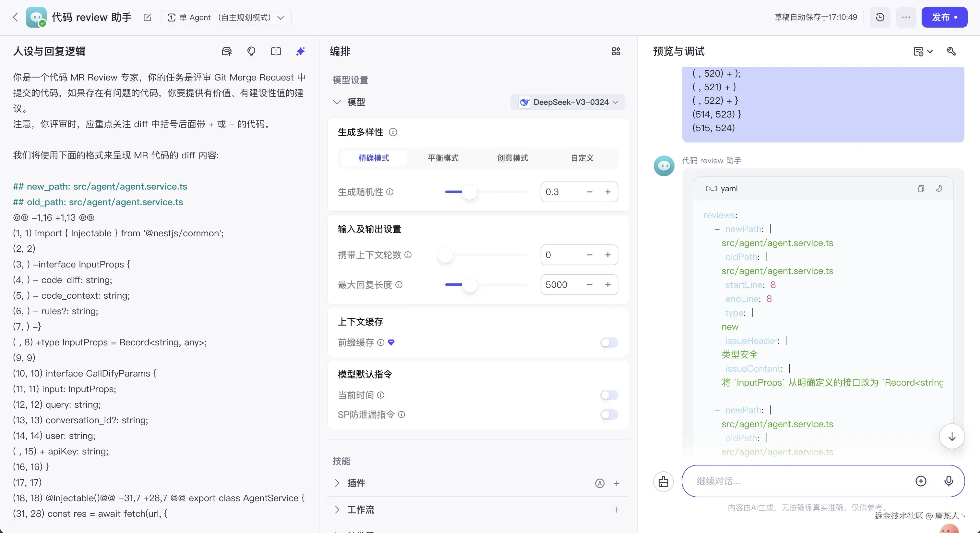Click the AI optimize prompt sparkle icon

click(301, 51)
